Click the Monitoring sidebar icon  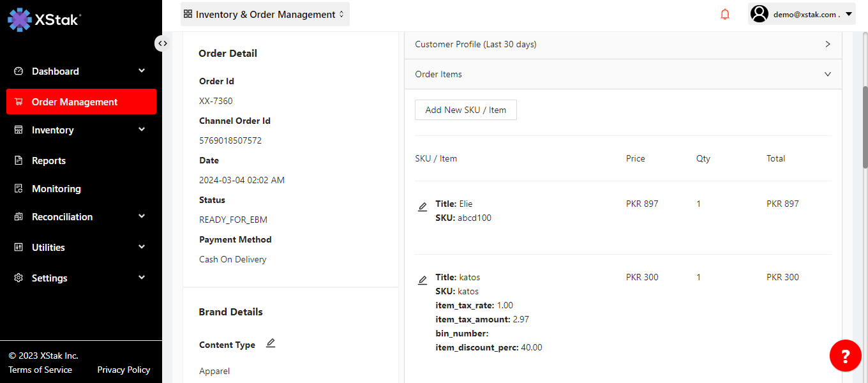click(x=19, y=189)
